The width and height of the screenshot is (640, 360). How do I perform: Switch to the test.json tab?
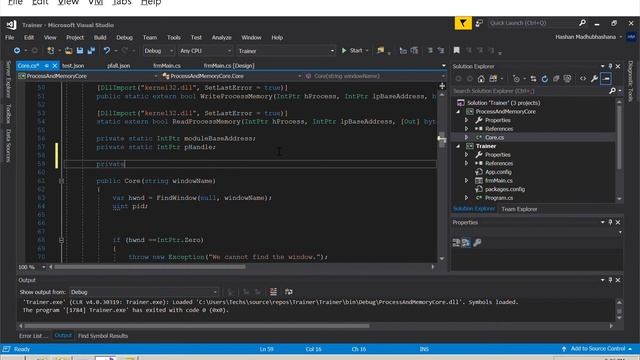(73, 66)
